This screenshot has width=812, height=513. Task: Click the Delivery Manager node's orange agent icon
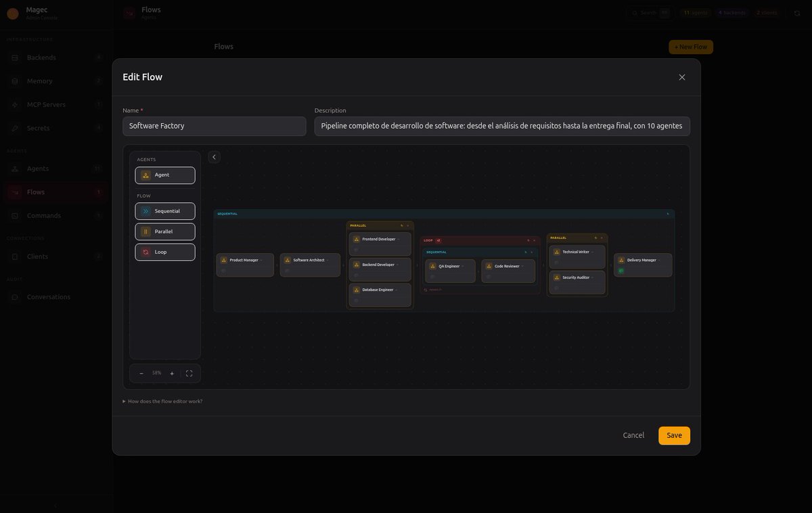[x=621, y=260]
